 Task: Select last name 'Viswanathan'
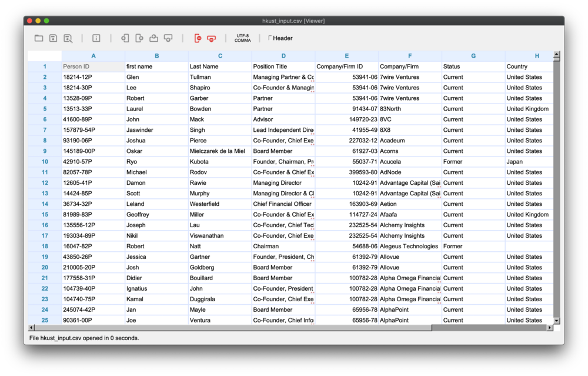(220, 236)
